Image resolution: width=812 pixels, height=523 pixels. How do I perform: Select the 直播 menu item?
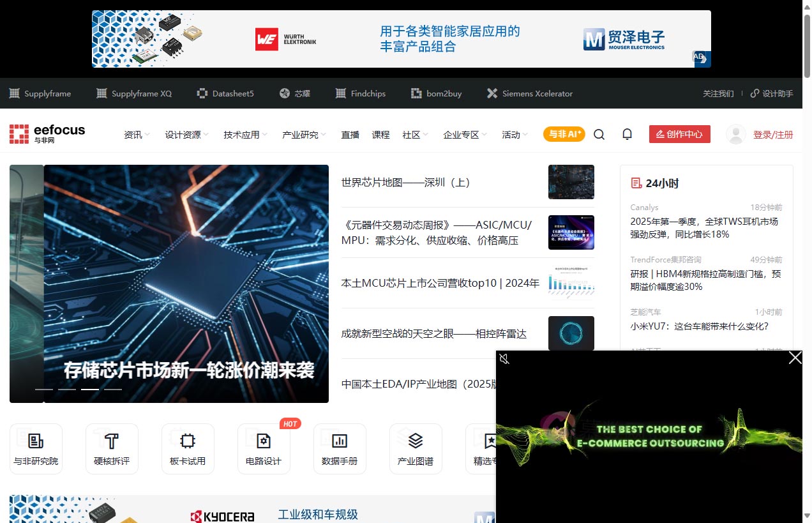click(x=350, y=134)
